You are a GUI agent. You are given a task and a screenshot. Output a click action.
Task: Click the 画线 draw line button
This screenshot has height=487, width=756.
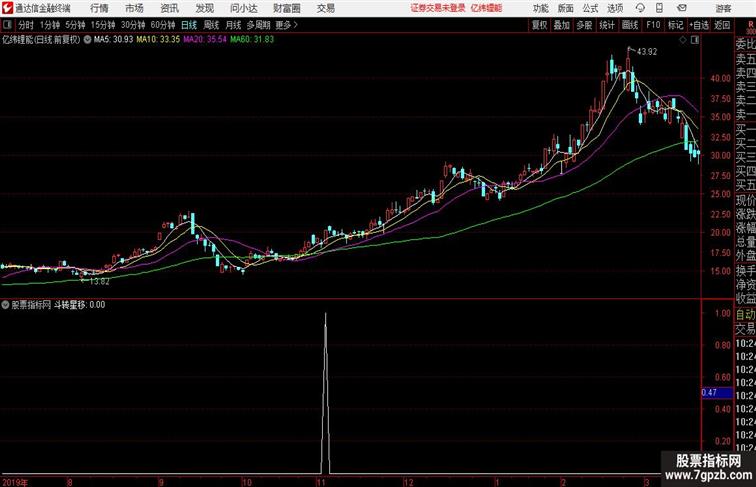(x=630, y=25)
